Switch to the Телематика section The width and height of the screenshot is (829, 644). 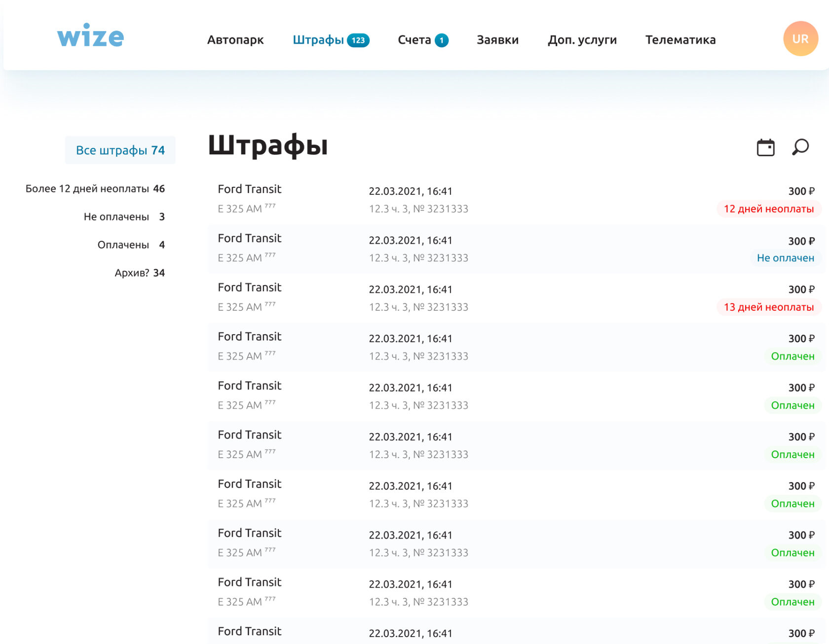(680, 40)
